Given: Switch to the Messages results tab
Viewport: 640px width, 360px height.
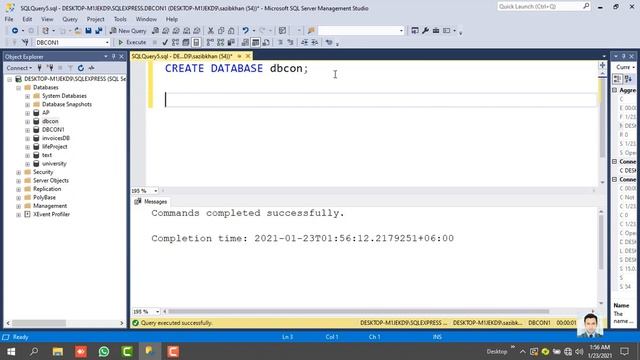Looking at the screenshot, I should [x=151, y=202].
